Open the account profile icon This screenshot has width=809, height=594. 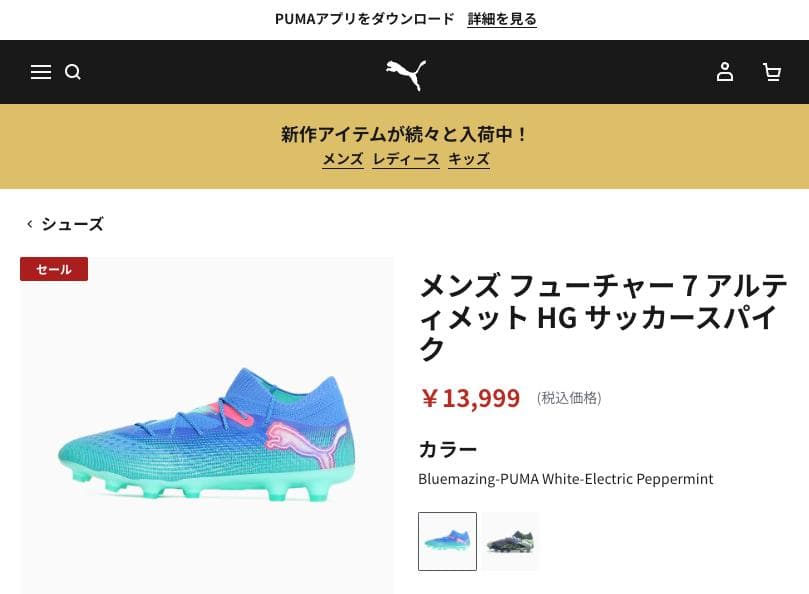725,72
